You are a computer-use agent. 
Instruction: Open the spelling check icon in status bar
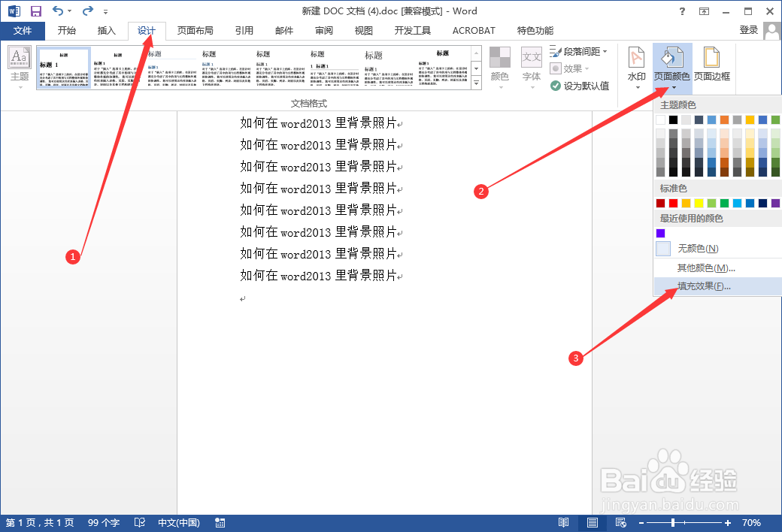[139, 522]
